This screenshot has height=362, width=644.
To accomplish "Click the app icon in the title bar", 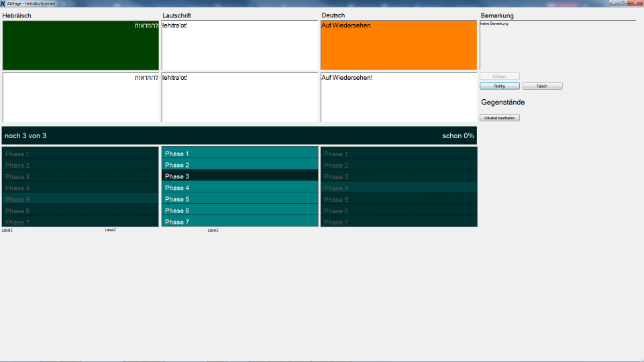I will (3, 3).
